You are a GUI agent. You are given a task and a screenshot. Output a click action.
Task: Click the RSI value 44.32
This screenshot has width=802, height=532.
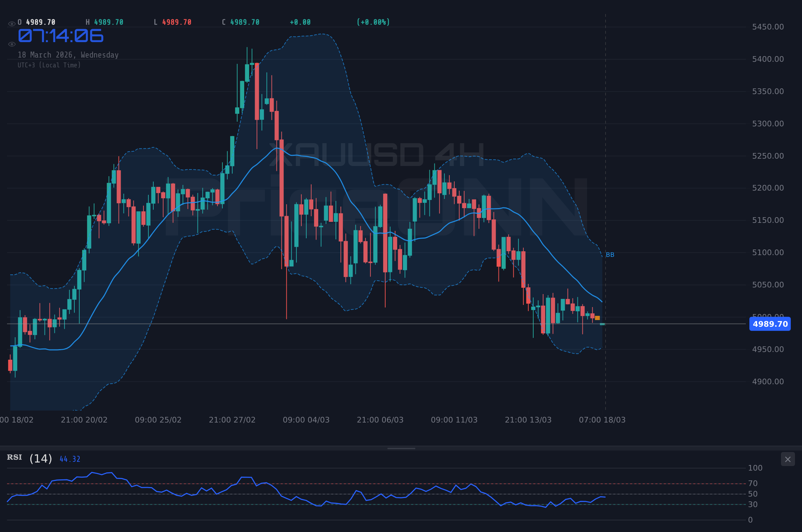[69, 459]
